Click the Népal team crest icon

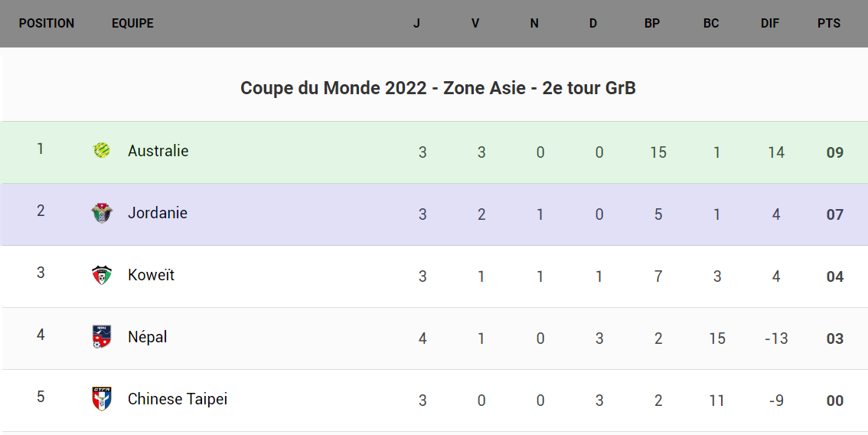pyautogui.click(x=102, y=337)
